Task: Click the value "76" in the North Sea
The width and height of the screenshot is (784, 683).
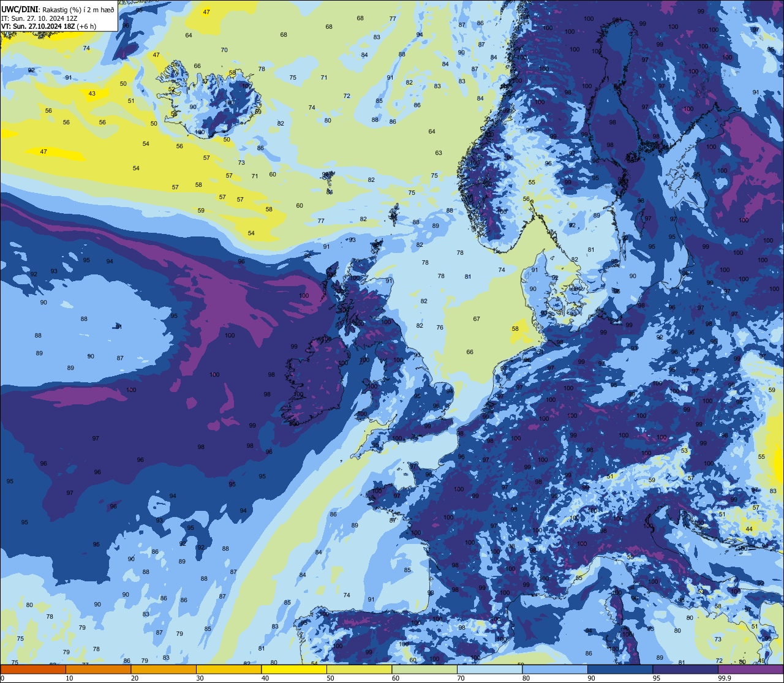Action: [x=440, y=328]
